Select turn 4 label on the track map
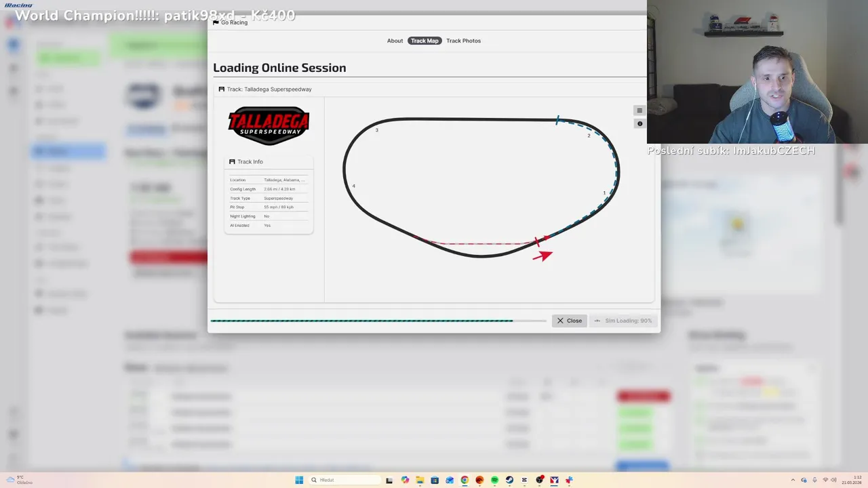This screenshot has height=488, width=868. click(353, 186)
